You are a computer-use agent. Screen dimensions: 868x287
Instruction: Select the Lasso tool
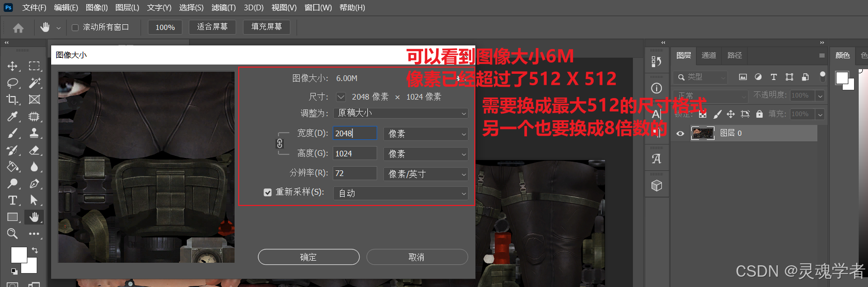[x=12, y=83]
